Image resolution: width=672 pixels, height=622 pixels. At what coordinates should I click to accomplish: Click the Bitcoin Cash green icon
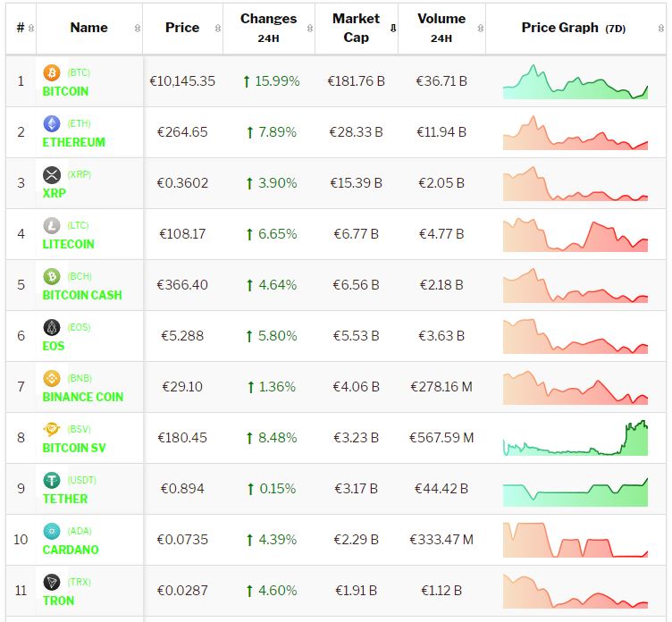[x=51, y=276]
